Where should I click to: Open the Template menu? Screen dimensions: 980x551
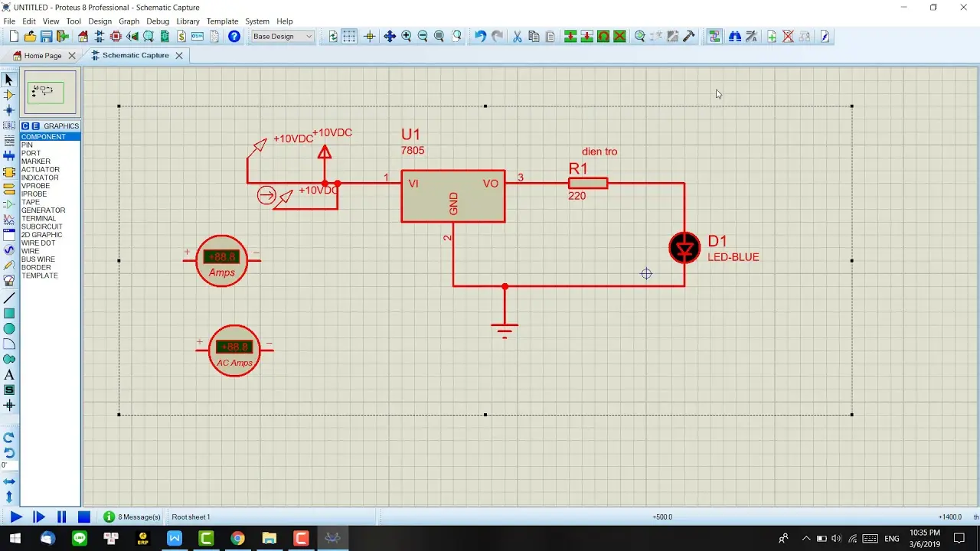point(222,21)
